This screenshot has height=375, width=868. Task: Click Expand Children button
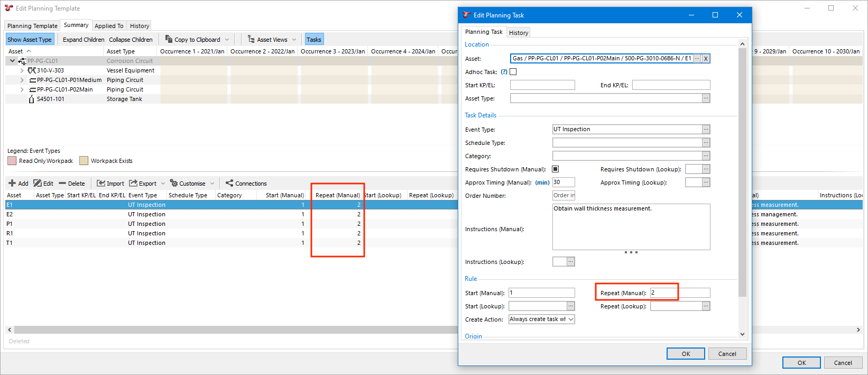coord(84,40)
